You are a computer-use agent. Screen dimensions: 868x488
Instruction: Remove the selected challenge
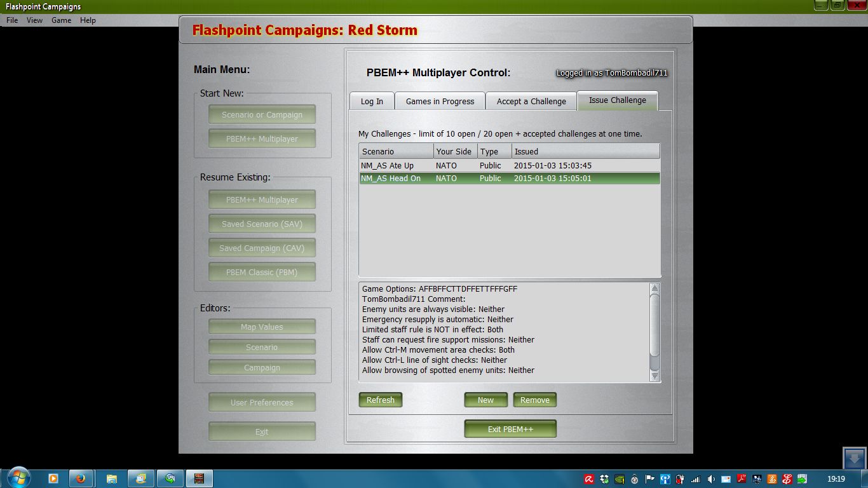[535, 400]
